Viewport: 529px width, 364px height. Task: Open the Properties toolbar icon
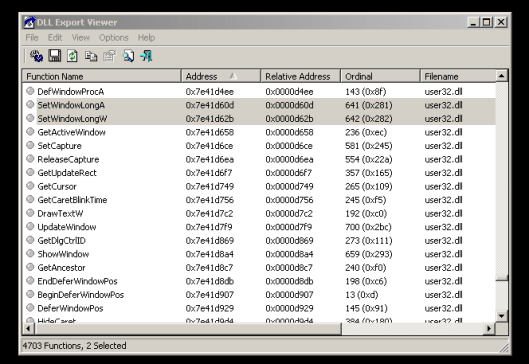109,56
